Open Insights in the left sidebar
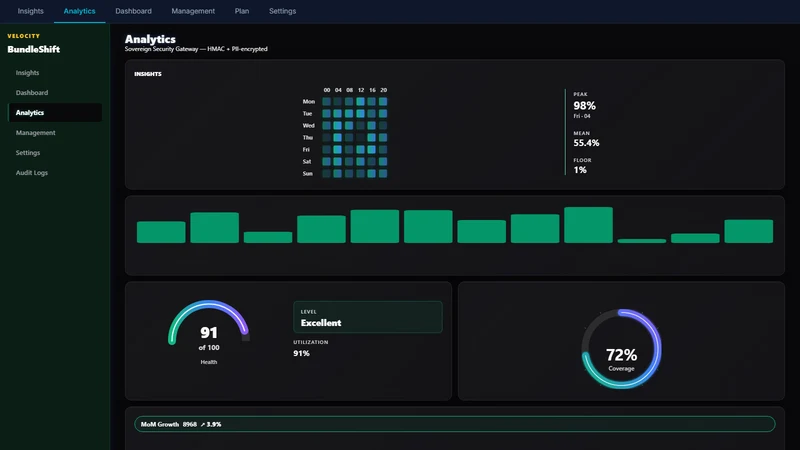800x450 pixels. pyautogui.click(x=55, y=73)
